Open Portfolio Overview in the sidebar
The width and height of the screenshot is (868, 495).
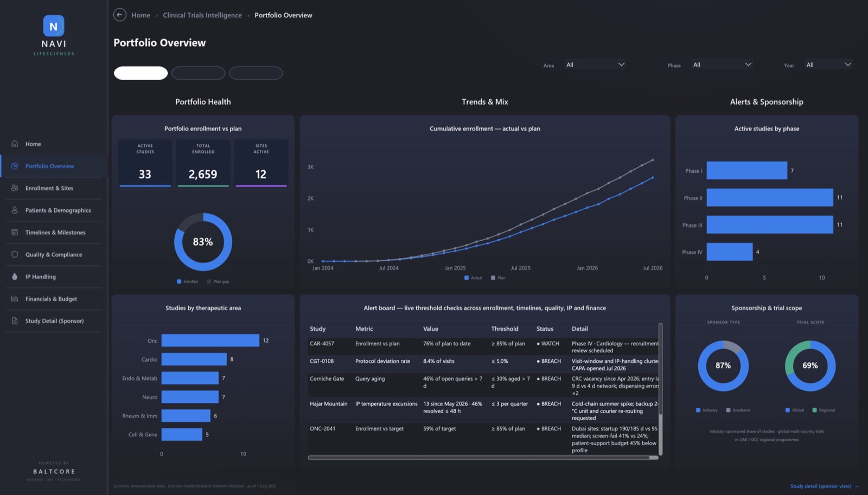54,166
